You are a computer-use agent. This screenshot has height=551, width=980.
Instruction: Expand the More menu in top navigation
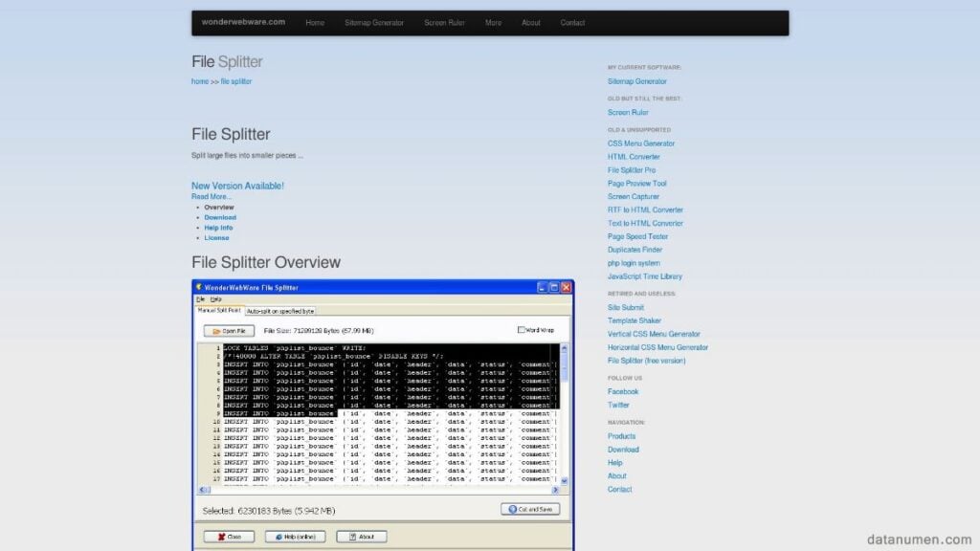[493, 22]
